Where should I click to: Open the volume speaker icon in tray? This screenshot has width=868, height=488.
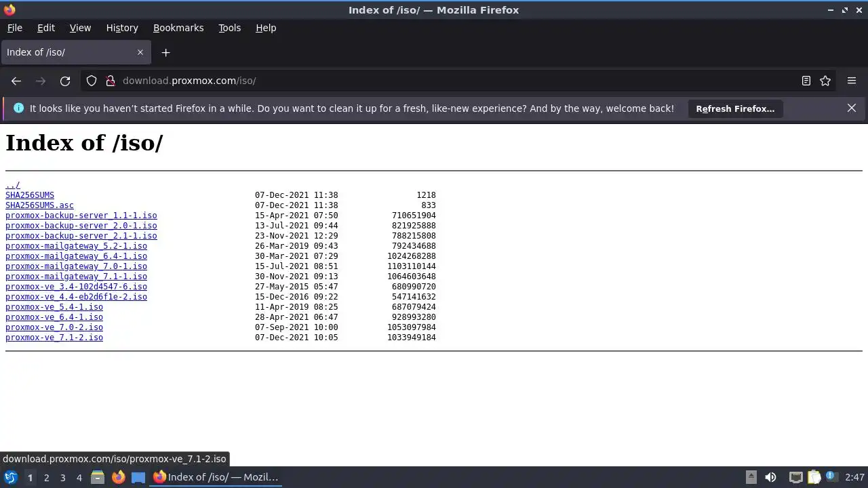pos(770,477)
